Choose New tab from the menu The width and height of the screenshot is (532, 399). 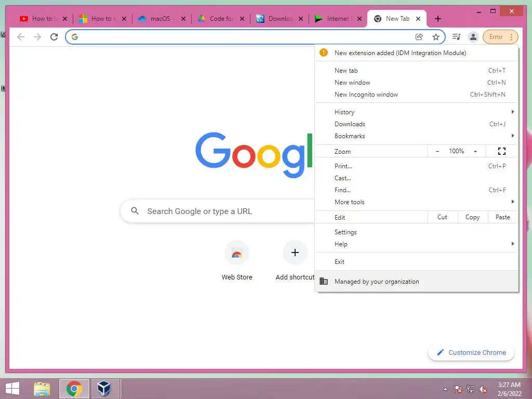coord(417,71)
